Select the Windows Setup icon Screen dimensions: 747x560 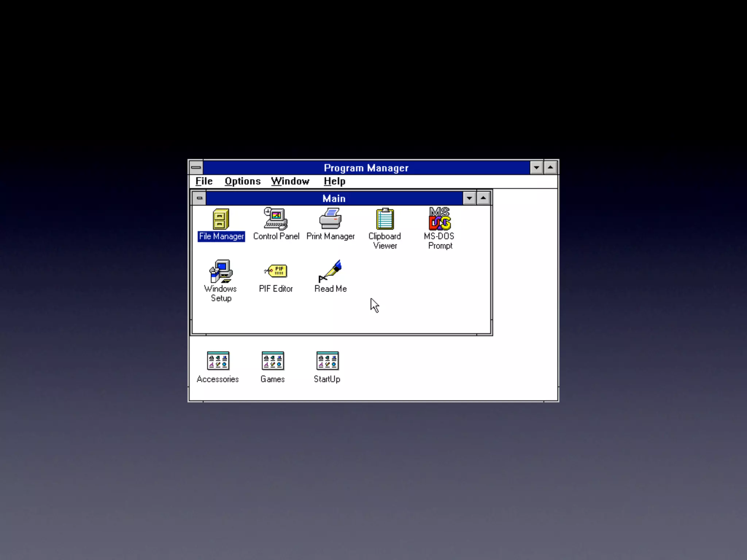coord(221,271)
